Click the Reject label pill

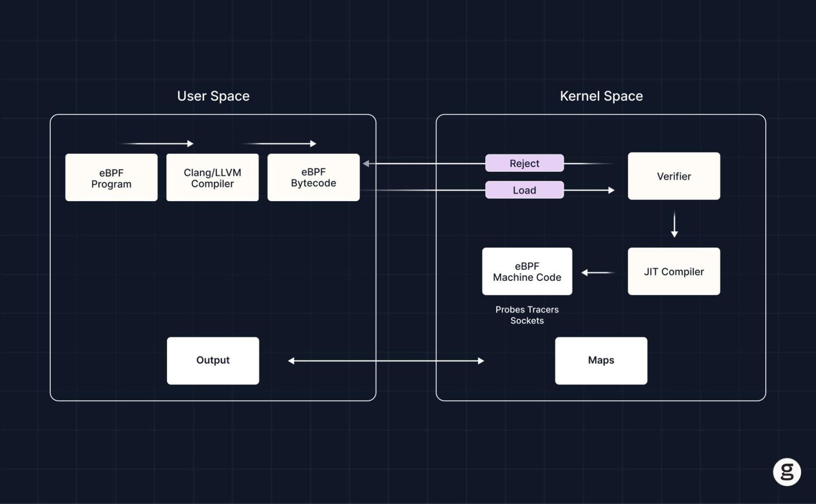click(525, 163)
